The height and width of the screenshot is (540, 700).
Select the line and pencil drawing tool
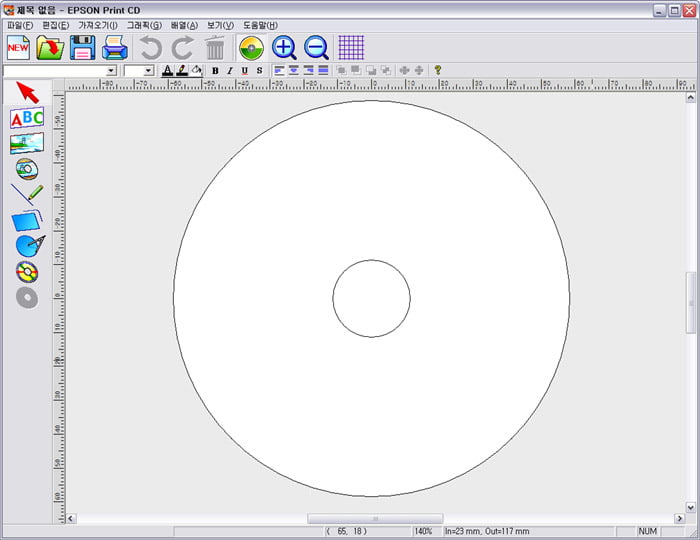27,194
